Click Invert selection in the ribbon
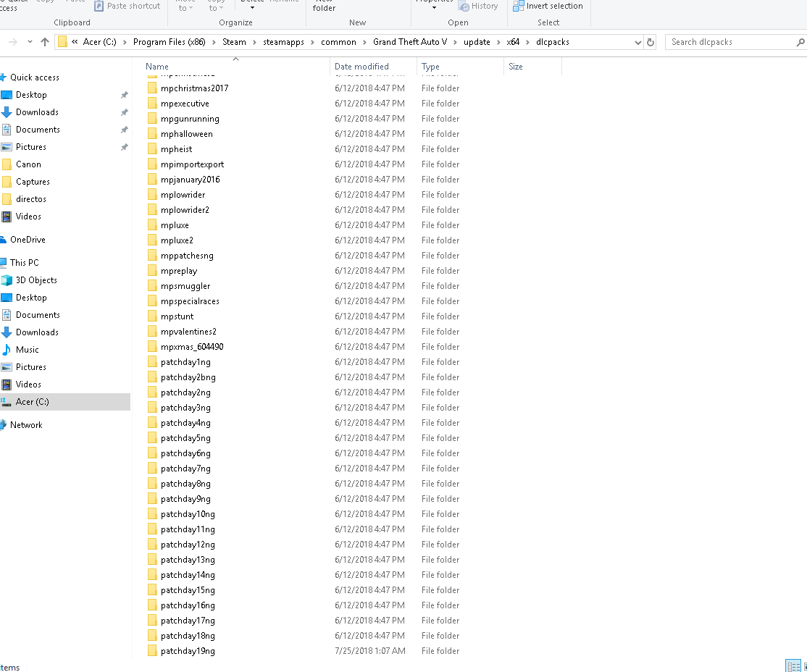The image size is (807, 672). click(x=548, y=7)
